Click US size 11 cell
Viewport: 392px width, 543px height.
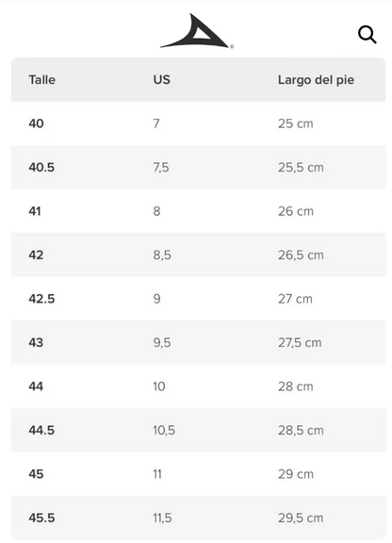click(x=157, y=474)
